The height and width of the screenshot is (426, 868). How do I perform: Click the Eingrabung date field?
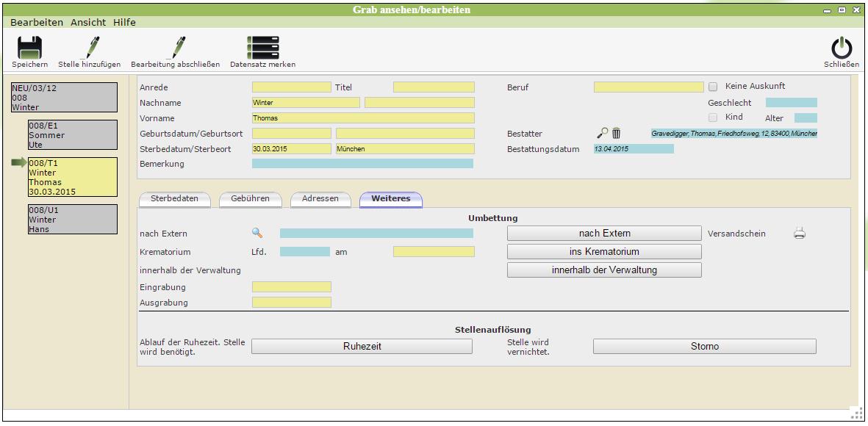click(291, 287)
